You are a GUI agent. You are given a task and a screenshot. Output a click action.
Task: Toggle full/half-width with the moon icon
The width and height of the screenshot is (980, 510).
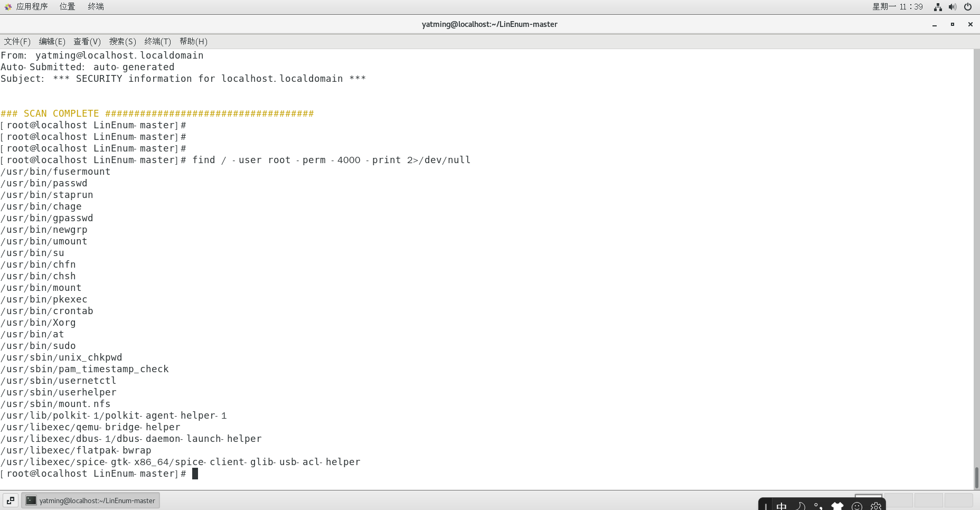coord(801,506)
